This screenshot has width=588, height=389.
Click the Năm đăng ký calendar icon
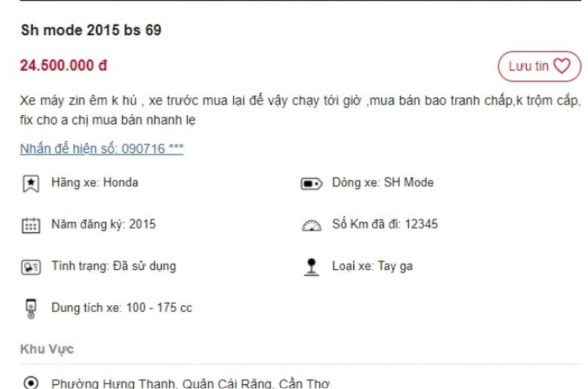[31, 225]
